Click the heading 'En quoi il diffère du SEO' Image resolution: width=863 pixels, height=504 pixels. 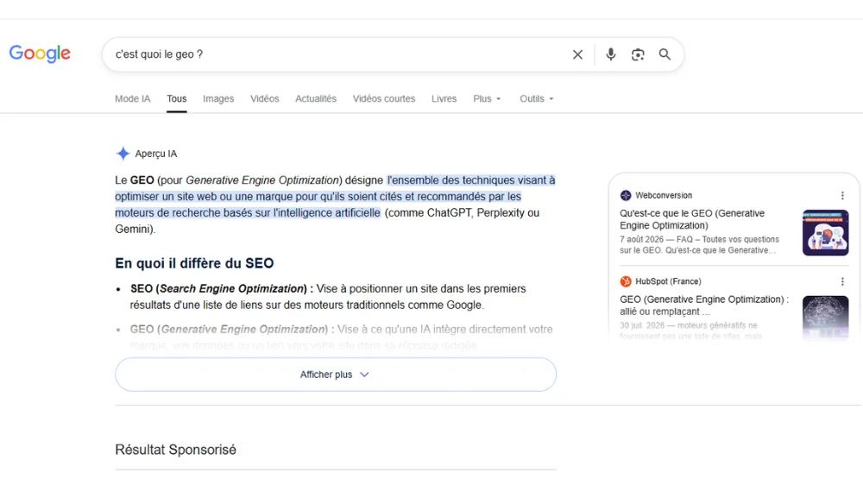point(194,263)
